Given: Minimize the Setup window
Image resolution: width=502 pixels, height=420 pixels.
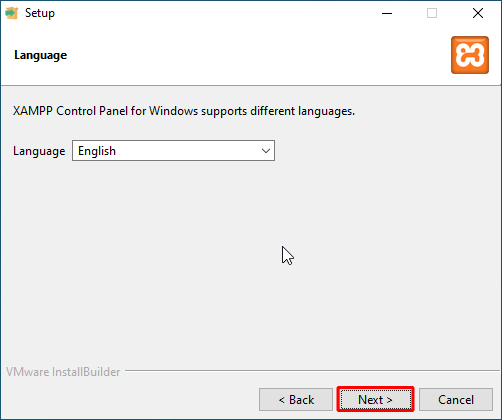Looking at the screenshot, I should tap(387, 13).
